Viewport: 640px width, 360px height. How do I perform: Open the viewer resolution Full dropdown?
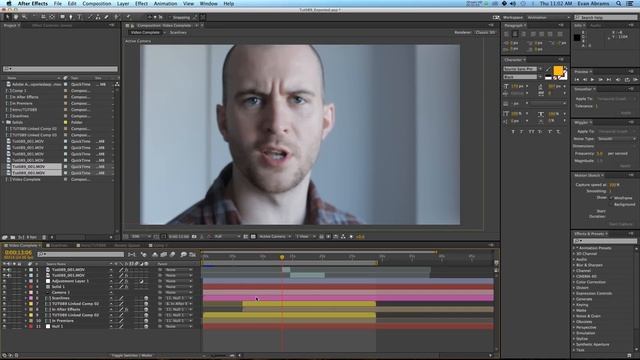click(227, 236)
